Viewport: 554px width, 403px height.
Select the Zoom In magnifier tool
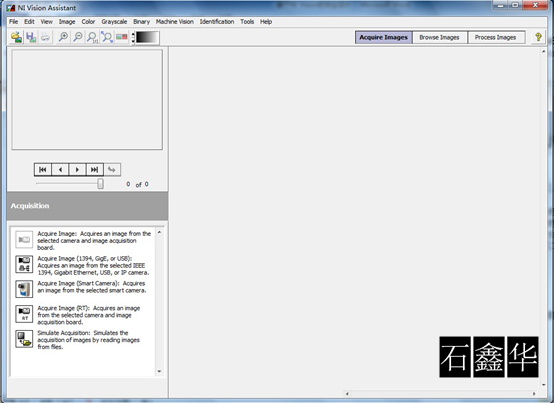coord(63,37)
